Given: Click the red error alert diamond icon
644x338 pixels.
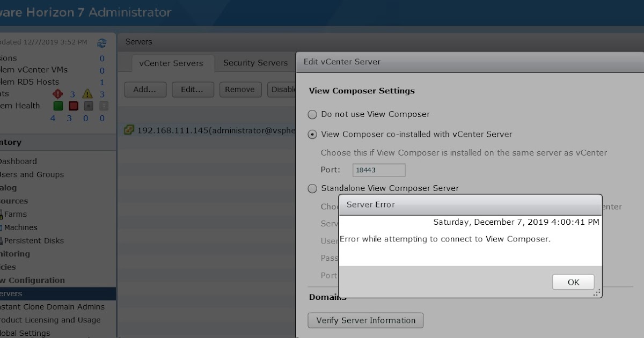Looking at the screenshot, I should tap(58, 94).
